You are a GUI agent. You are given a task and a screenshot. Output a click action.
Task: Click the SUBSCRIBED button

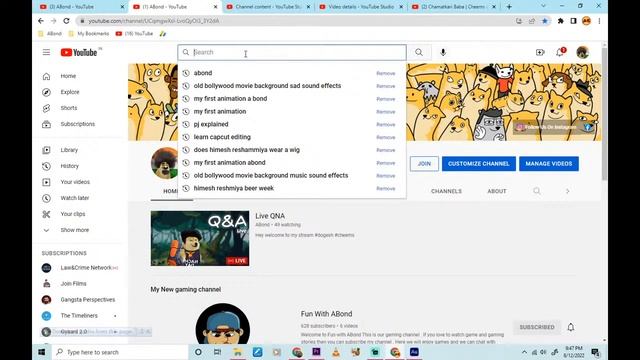pyautogui.click(x=537, y=327)
